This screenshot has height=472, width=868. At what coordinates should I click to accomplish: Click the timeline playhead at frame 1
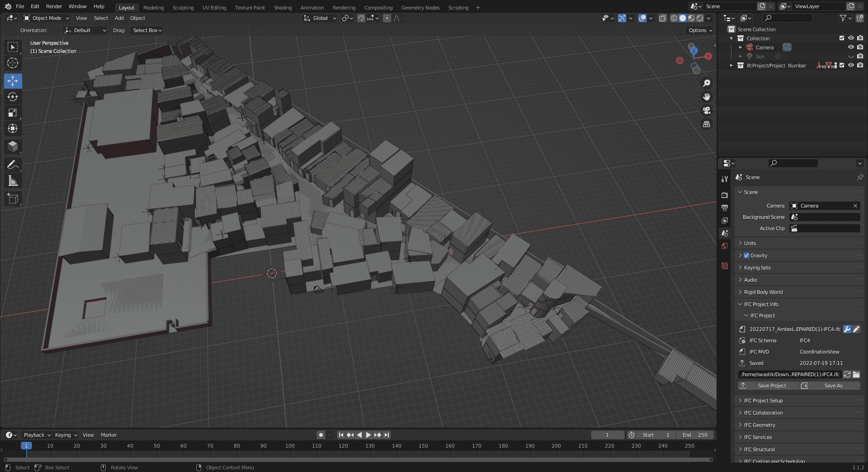[26, 446]
